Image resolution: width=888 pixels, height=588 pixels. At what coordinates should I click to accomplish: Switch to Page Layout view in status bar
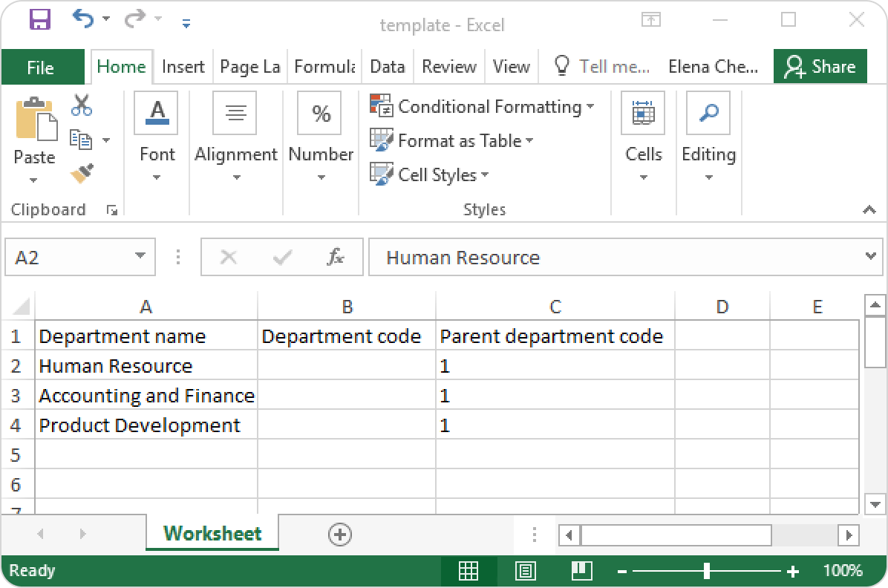click(x=526, y=571)
